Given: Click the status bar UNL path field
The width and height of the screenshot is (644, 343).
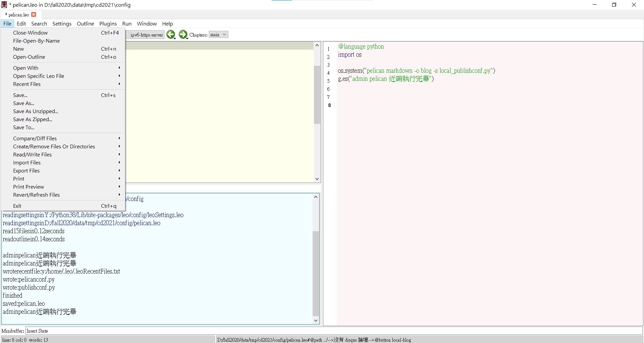Looking at the screenshot, I should 429,340.
